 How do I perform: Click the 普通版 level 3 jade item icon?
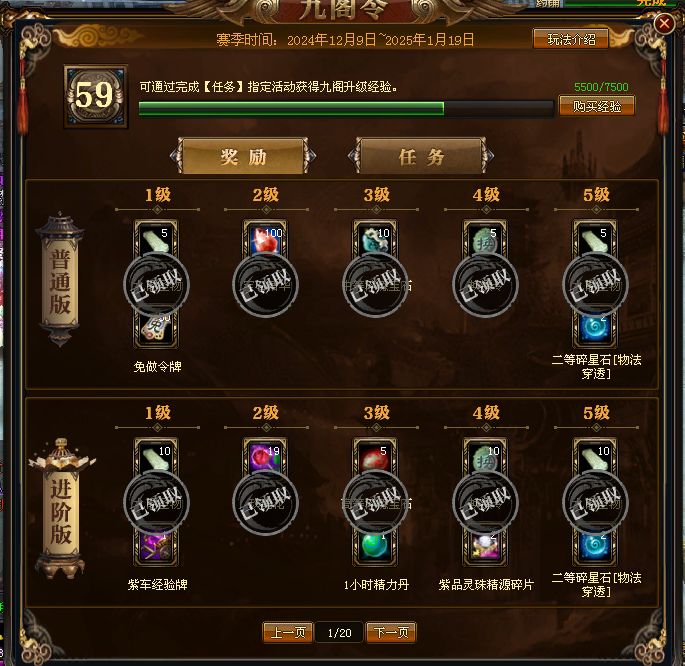(375, 238)
